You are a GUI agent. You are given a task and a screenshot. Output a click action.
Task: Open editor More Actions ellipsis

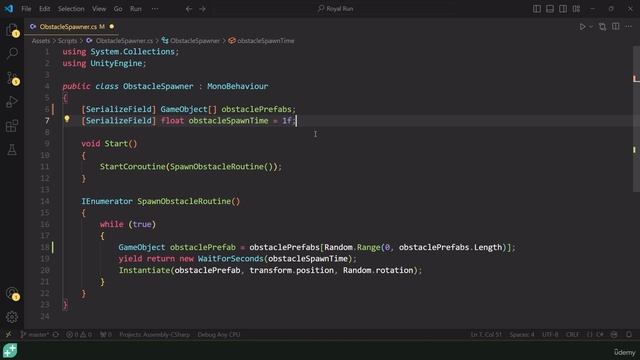[629, 27]
